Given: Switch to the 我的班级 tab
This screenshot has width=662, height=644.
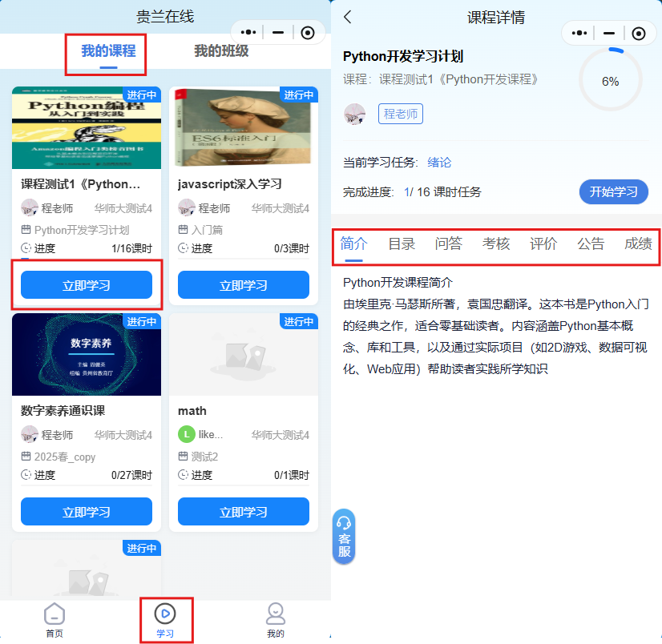Looking at the screenshot, I should 221,51.
